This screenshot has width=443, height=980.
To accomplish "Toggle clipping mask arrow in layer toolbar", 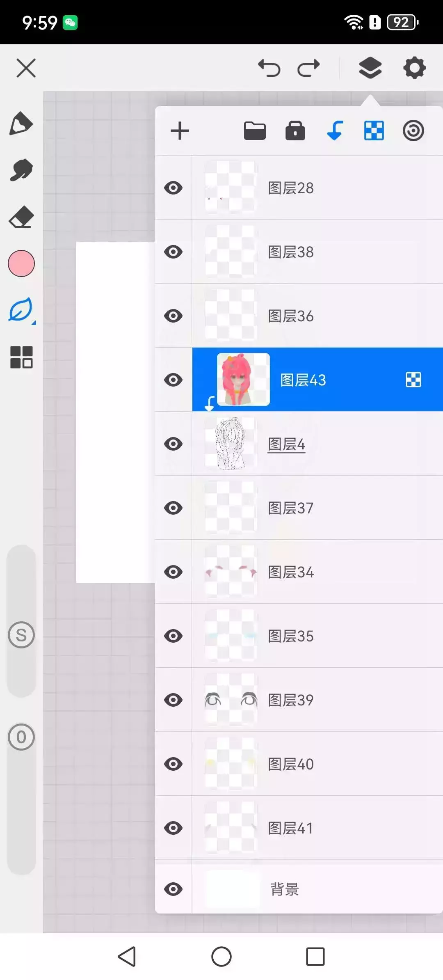I will coord(335,131).
